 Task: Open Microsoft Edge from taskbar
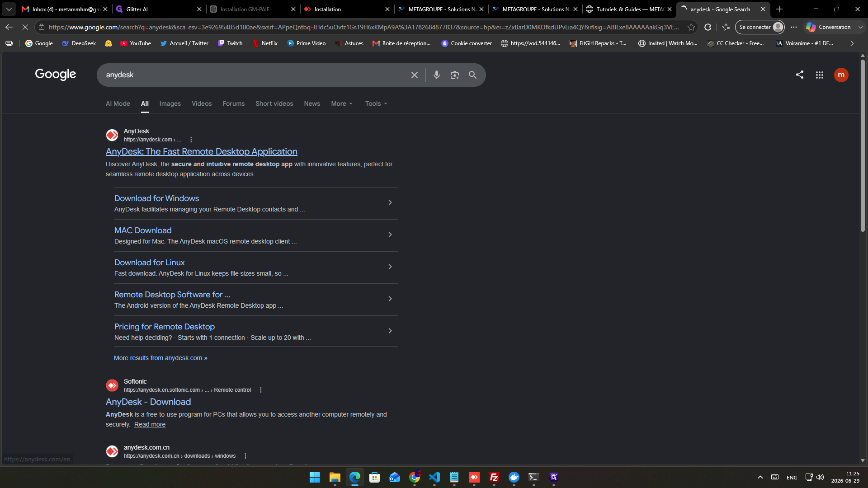355,477
